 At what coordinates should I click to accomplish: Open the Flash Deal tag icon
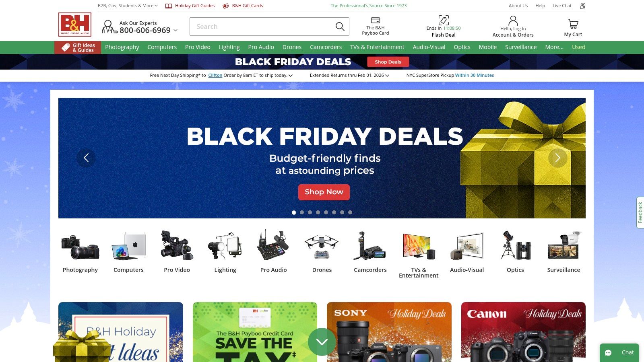pos(444,20)
